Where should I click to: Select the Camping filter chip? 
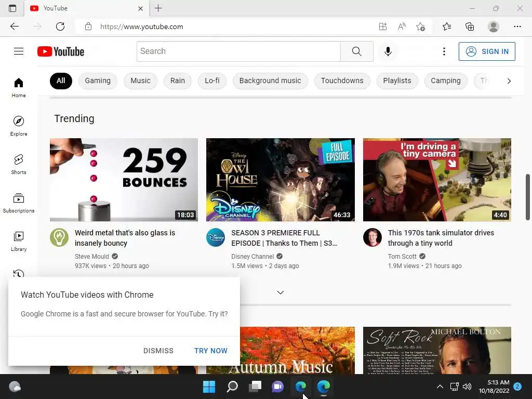click(x=445, y=81)
